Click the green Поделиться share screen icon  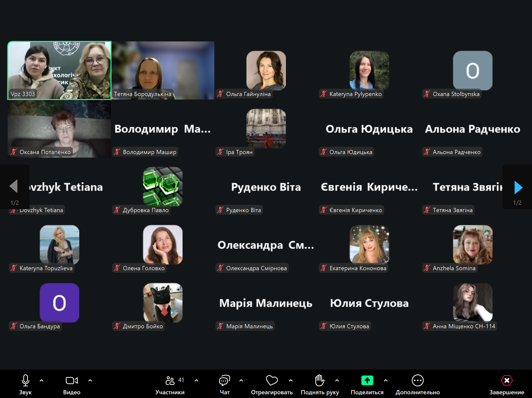pos(367,380)
